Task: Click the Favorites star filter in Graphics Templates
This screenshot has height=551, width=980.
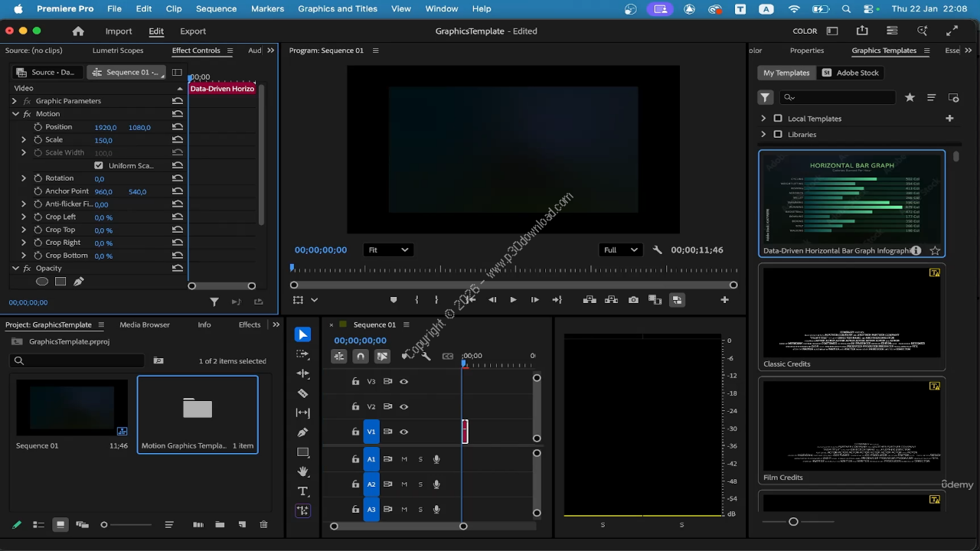Action: [x=910, y=97]
